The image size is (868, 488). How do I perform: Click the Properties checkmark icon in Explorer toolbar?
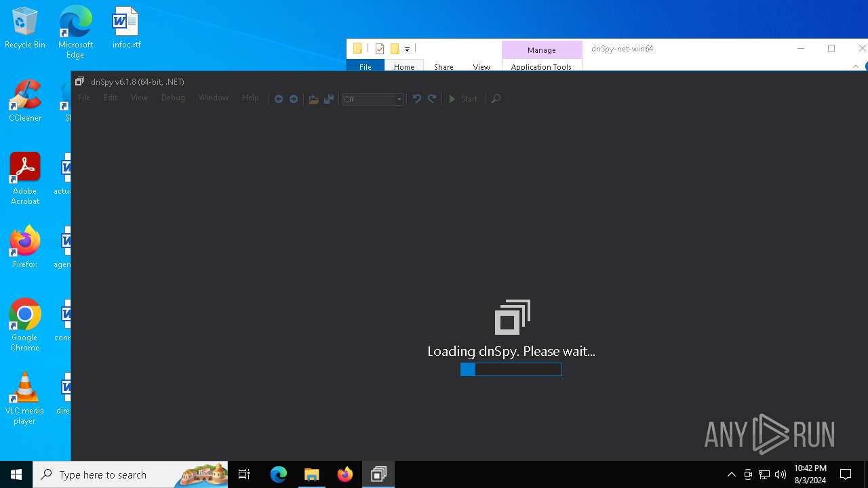point(380,49)
